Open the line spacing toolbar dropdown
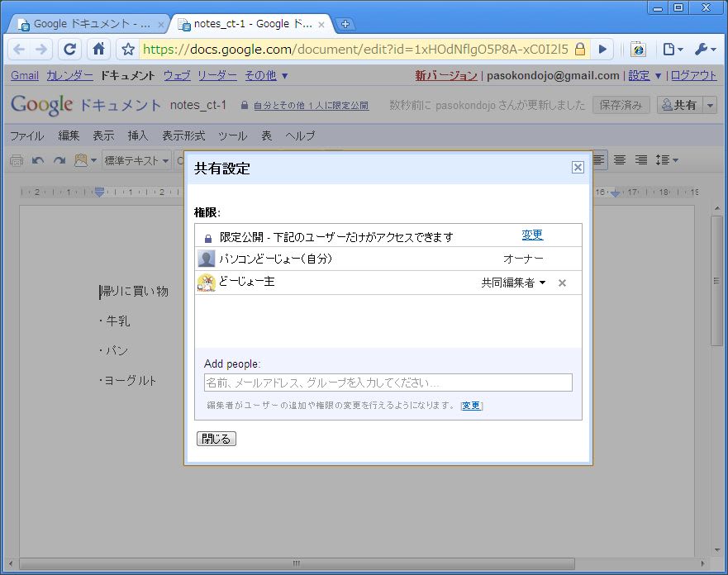This screenshot has height=575, width=728. click(x=666, y=159)
